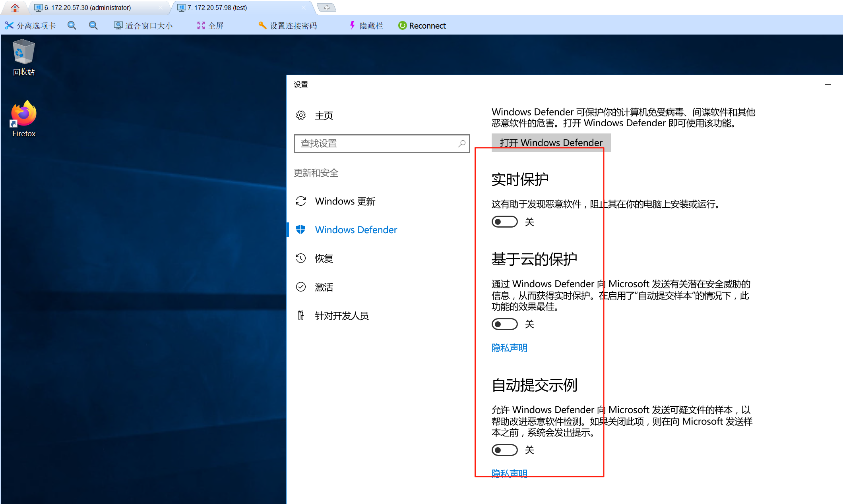
Task: Click the zoom out magnifier icon
Action: (x=93, y=25)
